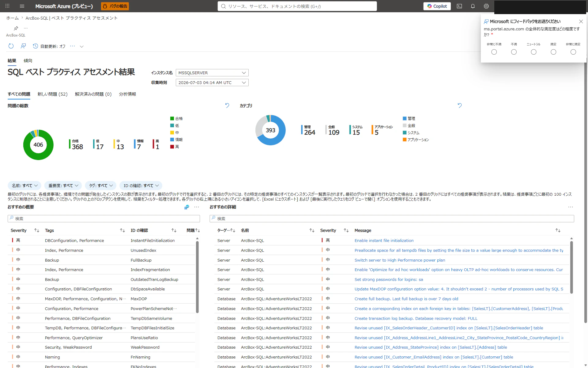Open ellipsis menu of おすすめの詳細 grid
The width and height of the screenshot is (588, 368).
(x=571, y=207)
